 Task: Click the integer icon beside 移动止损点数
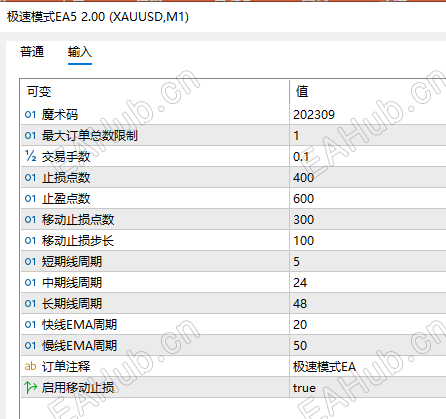[x=30, y=220]
